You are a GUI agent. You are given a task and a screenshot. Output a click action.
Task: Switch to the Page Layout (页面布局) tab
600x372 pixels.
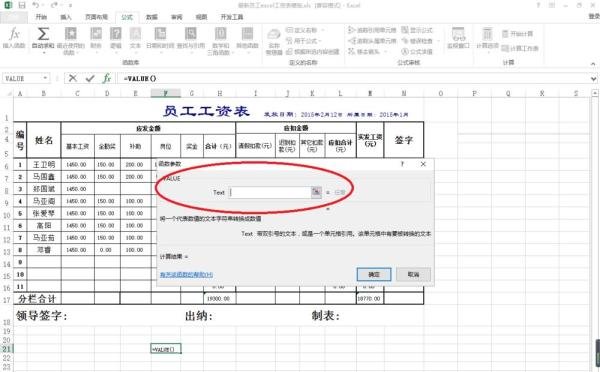tap(96, 17)
